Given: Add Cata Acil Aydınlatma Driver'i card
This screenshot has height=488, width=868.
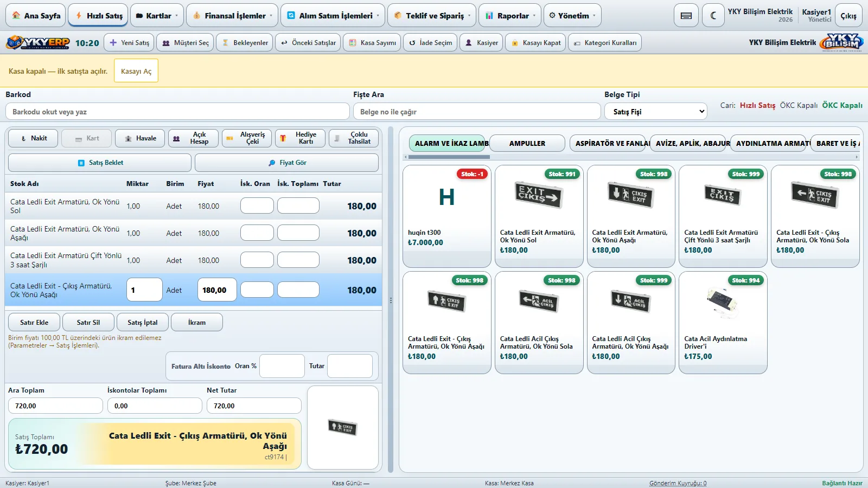Looking at the screenshot, I should click(x=723, y=322).
